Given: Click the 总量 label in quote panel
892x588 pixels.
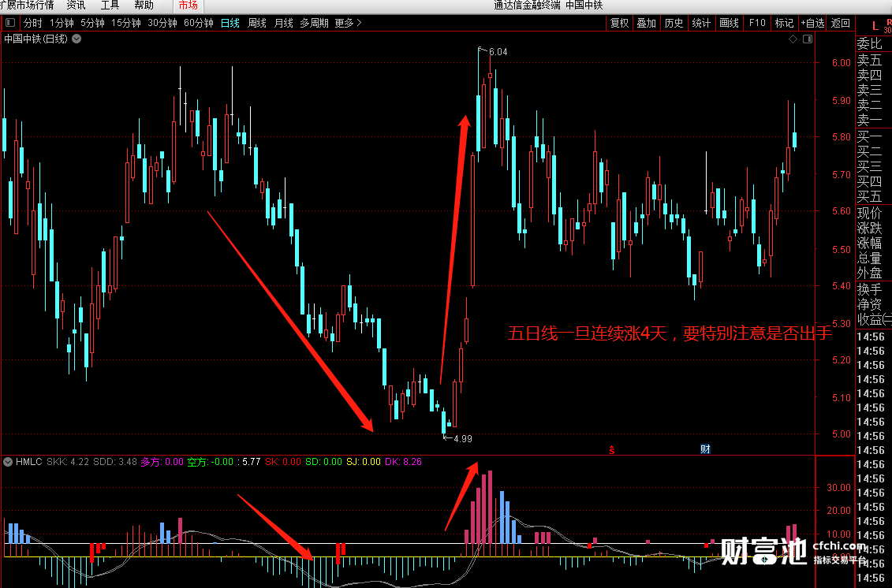Looking at the screenshot, I should [869, 259].
